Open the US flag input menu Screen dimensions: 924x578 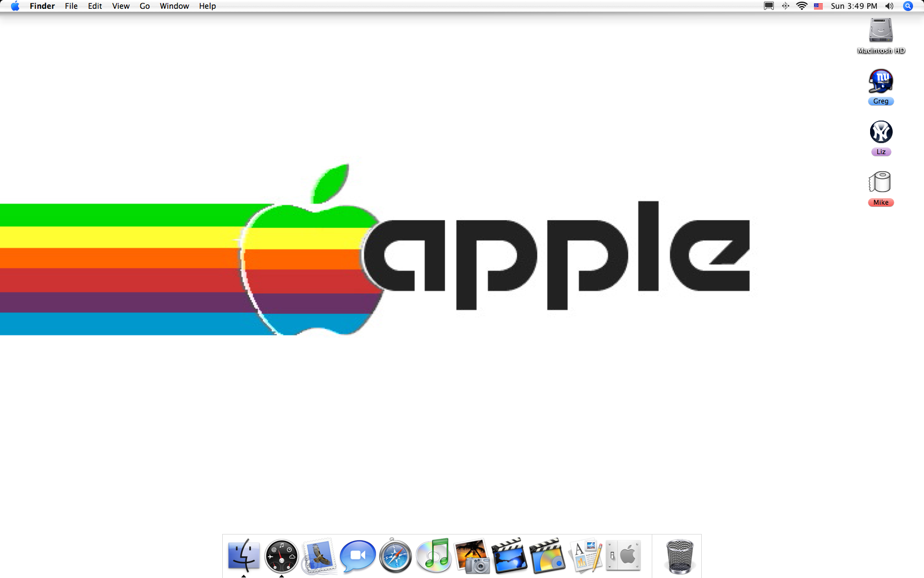[x=818, y=6]
